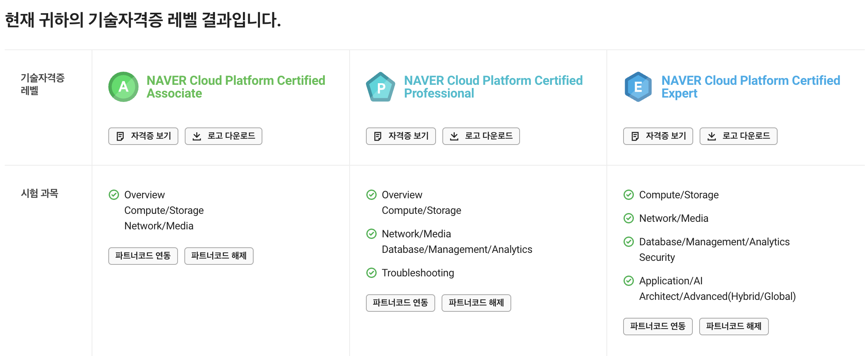
Task: Click check icon beside Professional Overview subject
Action: 371,195
